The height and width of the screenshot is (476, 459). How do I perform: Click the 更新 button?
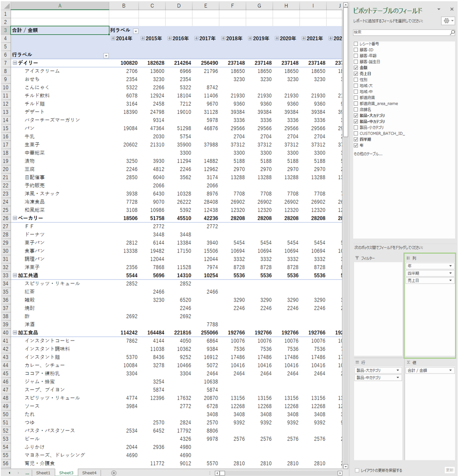tap(449, 470)
